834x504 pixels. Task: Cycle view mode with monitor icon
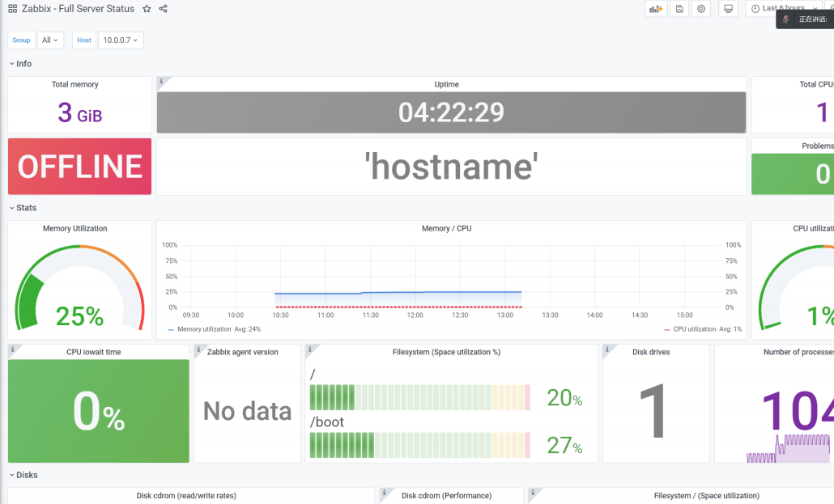(x=728, y=9)
